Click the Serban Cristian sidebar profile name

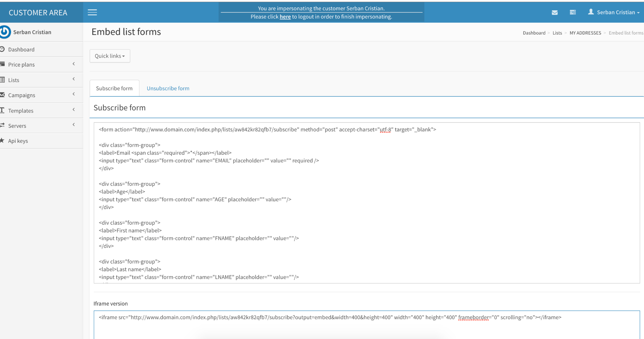(x=32, y=32)
